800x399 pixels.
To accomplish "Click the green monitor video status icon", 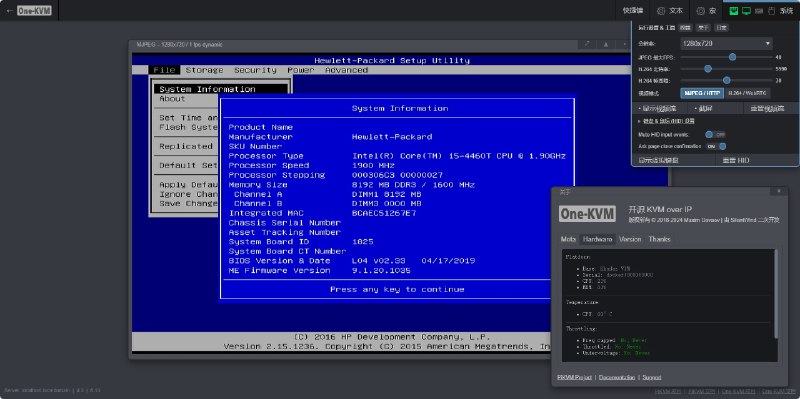I will [x=746, y=11].
